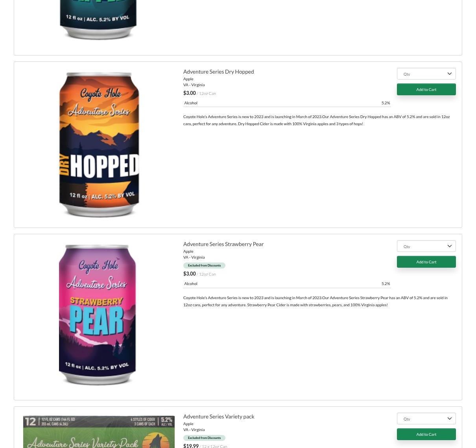
Task: Open the Adventure Series Dry Hopped title link
Action: 218,72
